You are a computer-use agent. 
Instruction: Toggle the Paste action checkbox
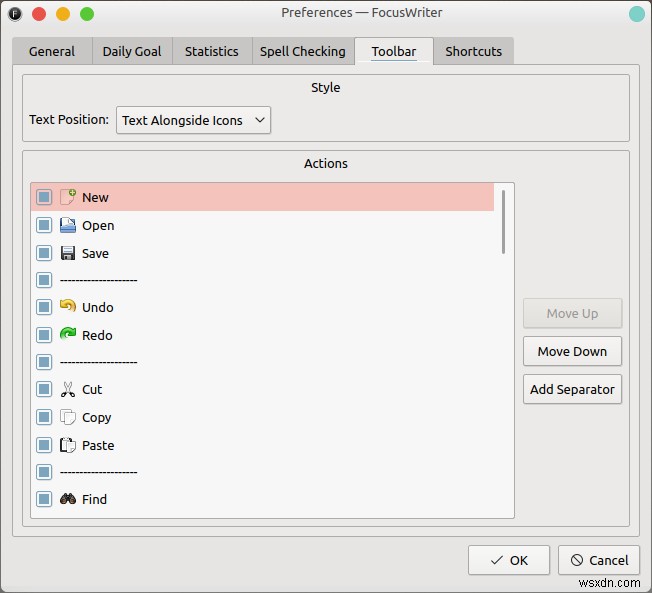pyautogui.click(x=44, y=445)
